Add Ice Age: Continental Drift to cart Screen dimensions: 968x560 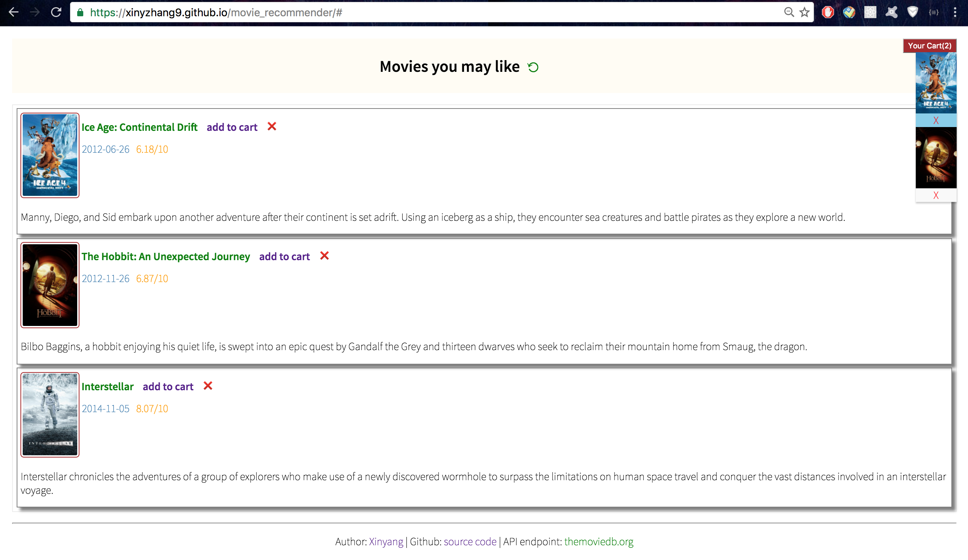(232, 127)
